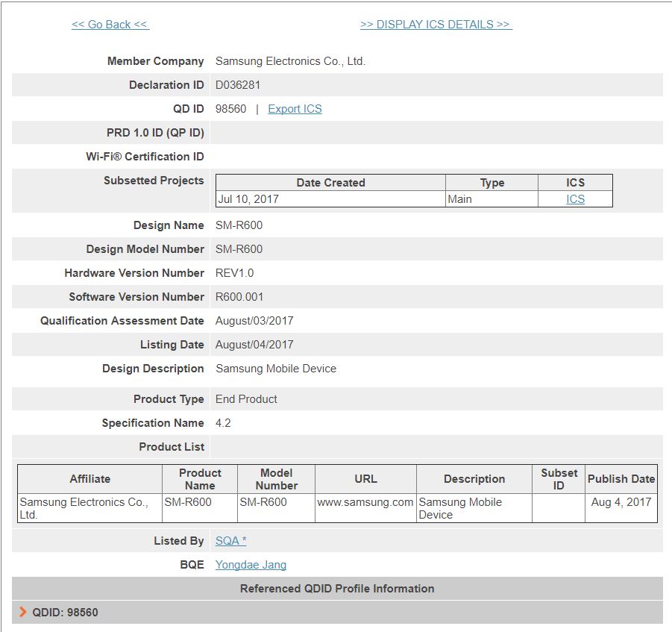Select the Declaration ID value 'D036281'
Screen dimensions: 672x632
pos(238,85)
